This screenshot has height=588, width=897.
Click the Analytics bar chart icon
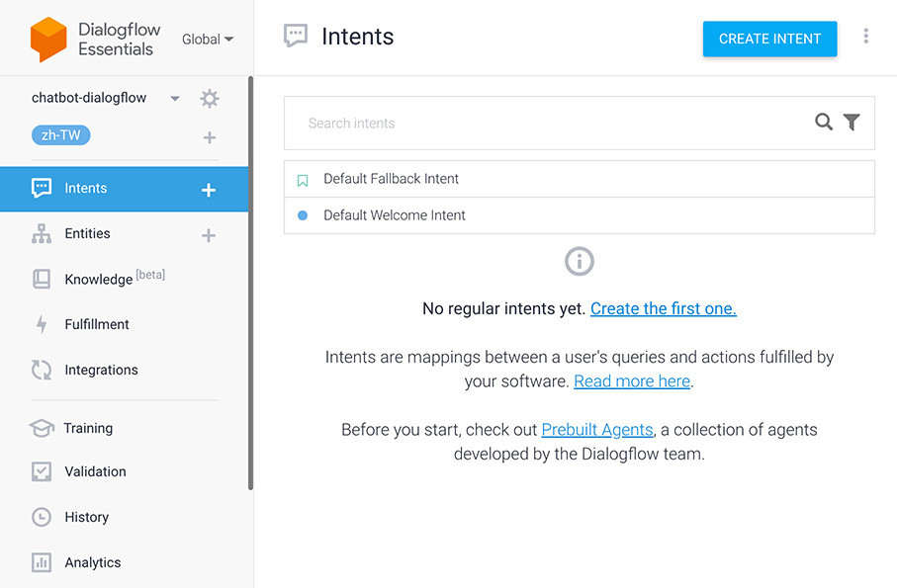click(x=42, y=562)
